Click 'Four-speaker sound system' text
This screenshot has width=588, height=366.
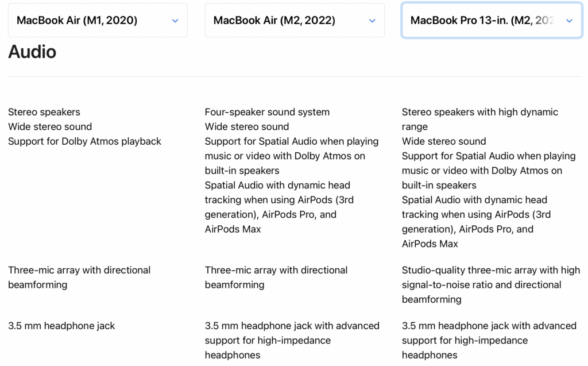tap(267, 112)
